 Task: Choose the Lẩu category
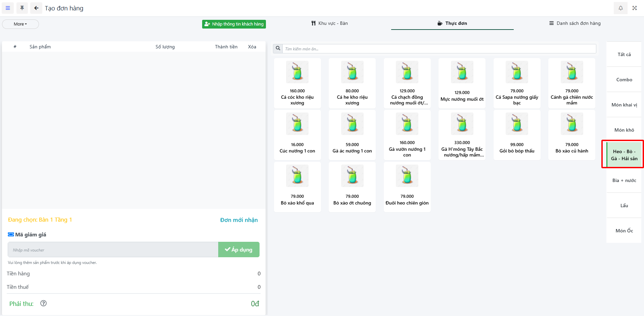(x=624, y=206)
